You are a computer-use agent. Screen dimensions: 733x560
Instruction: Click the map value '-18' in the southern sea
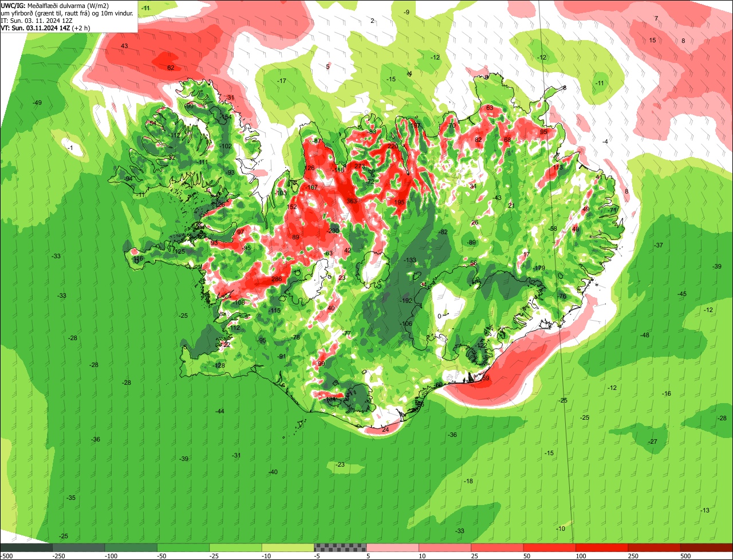pyautogui.click(x=468, y=481)
